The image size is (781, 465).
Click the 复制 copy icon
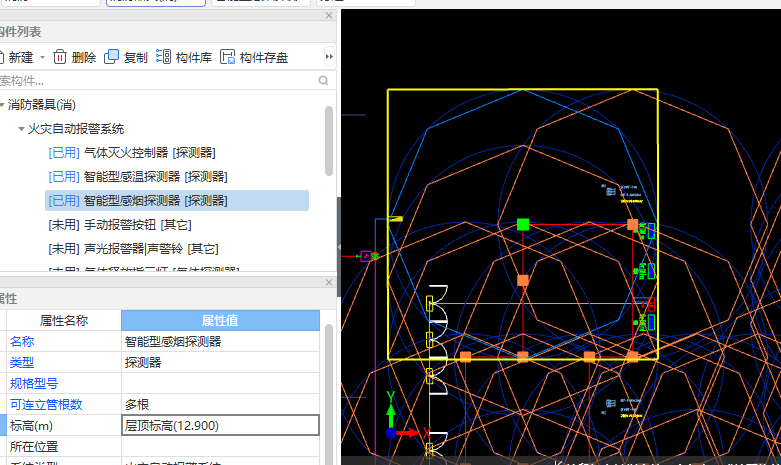[112, 57]
